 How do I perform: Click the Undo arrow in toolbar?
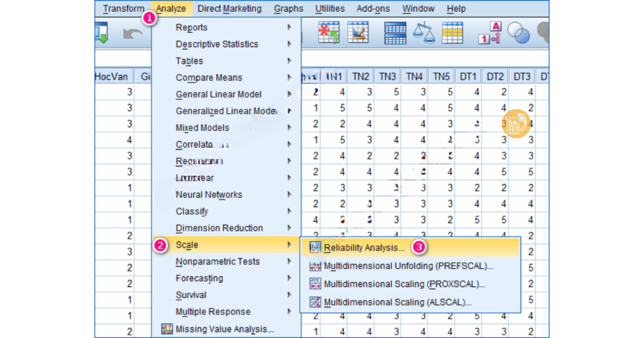click(x=132, y=33)
